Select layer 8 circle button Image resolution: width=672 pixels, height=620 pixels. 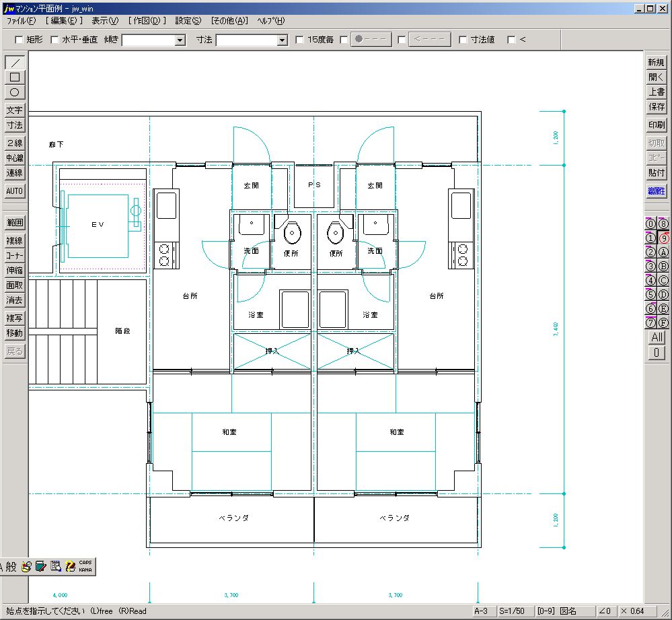pos(664,223)
